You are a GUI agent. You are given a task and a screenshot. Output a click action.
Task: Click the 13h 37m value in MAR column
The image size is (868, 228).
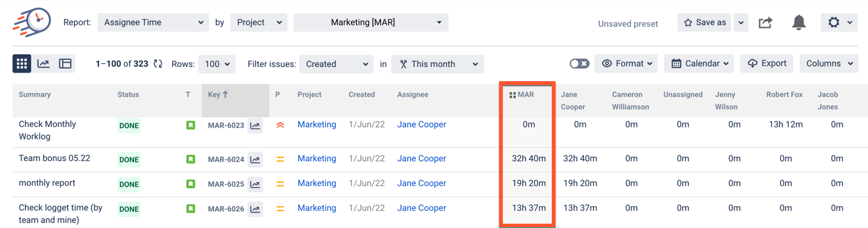tap(529, 208)
